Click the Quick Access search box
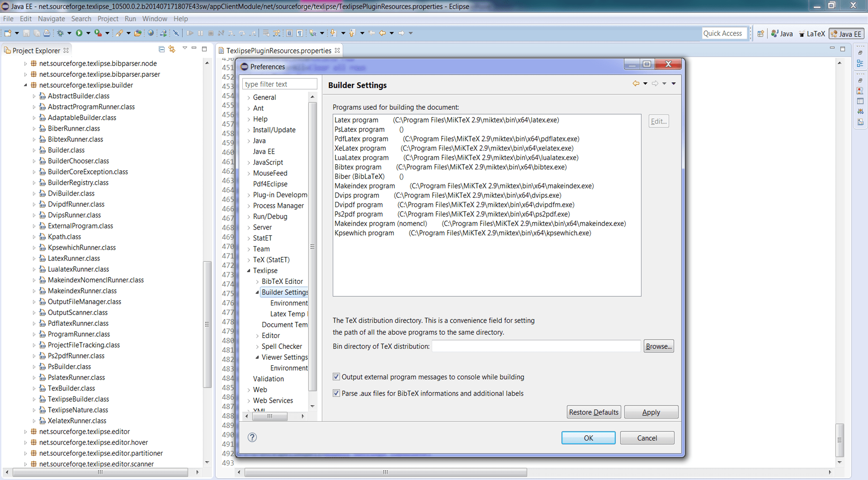This screenshot has width=868, height=480. pos(724,33)
